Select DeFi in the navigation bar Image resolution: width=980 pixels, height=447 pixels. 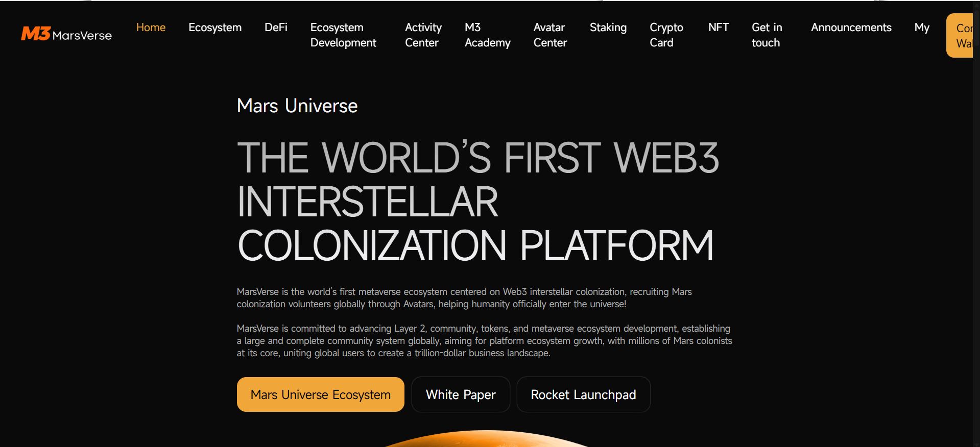click(x=276, y=28)
